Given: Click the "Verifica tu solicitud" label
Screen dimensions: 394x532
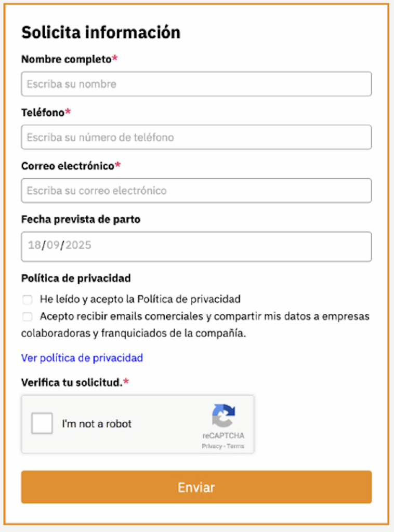Looking at the screenshot, I should click(72, 383).
